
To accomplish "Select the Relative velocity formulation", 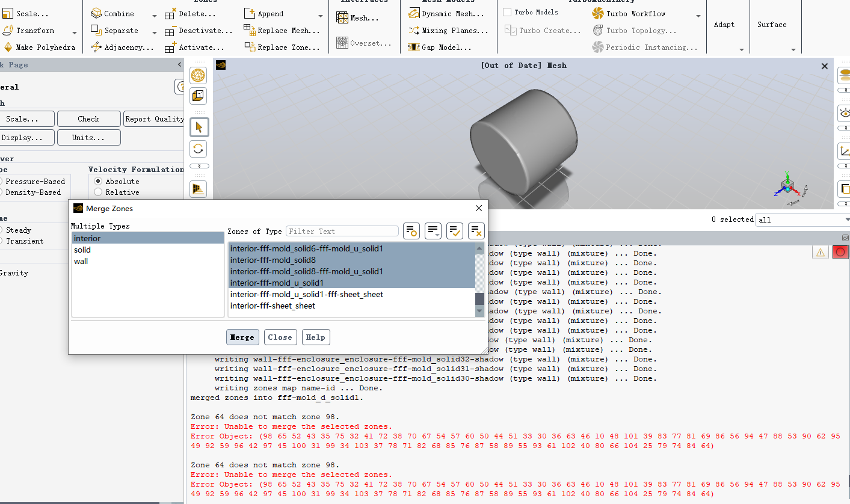I will (x=98, y=192).
